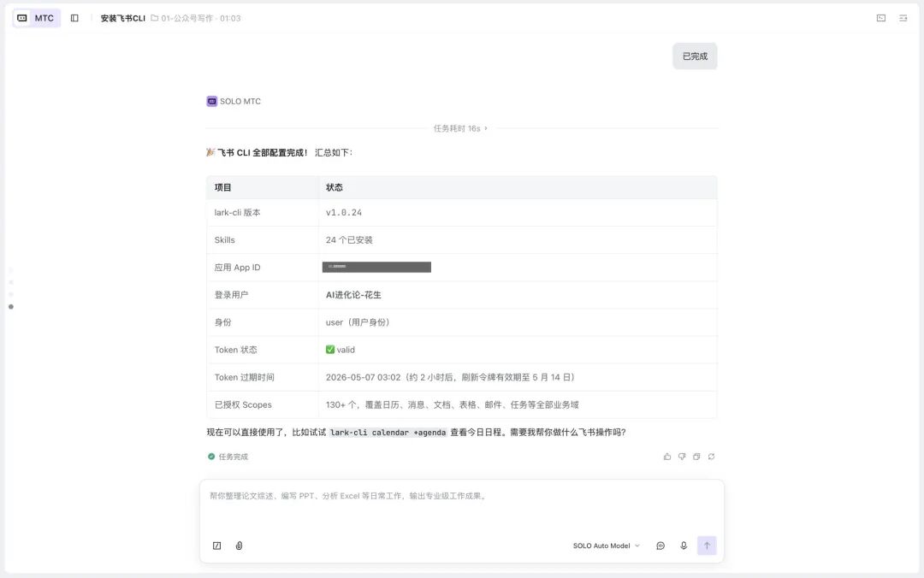Viewport: 924px width, 578px height.
Task: Toggle the sidebar panel icon
Action: tap(74, 18)
